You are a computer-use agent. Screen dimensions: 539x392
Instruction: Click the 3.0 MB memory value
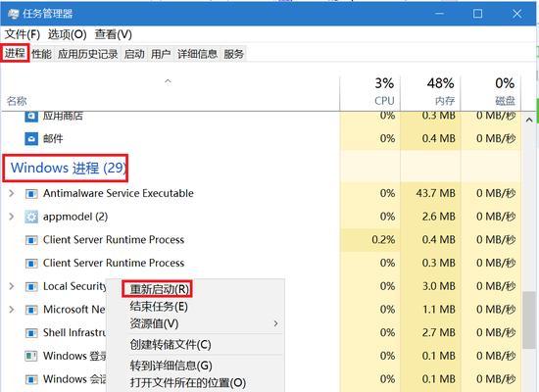click(439, 286)
